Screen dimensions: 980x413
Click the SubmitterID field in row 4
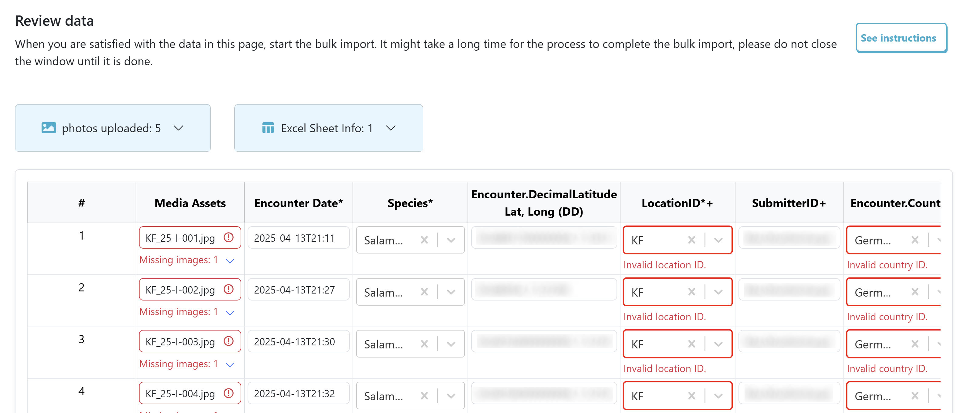click(789, 393)
